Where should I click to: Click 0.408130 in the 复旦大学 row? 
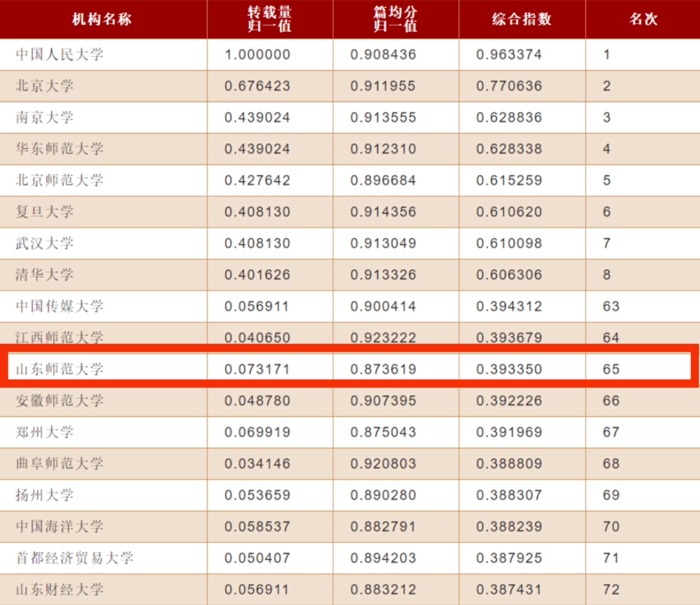tap(257, 211)
